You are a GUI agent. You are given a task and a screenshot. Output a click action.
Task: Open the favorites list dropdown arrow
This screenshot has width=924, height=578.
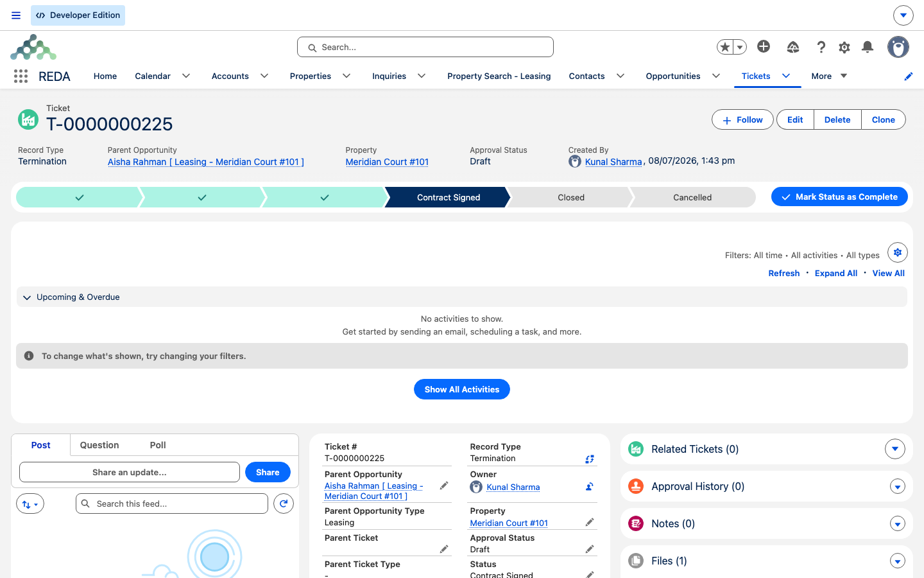740,47
